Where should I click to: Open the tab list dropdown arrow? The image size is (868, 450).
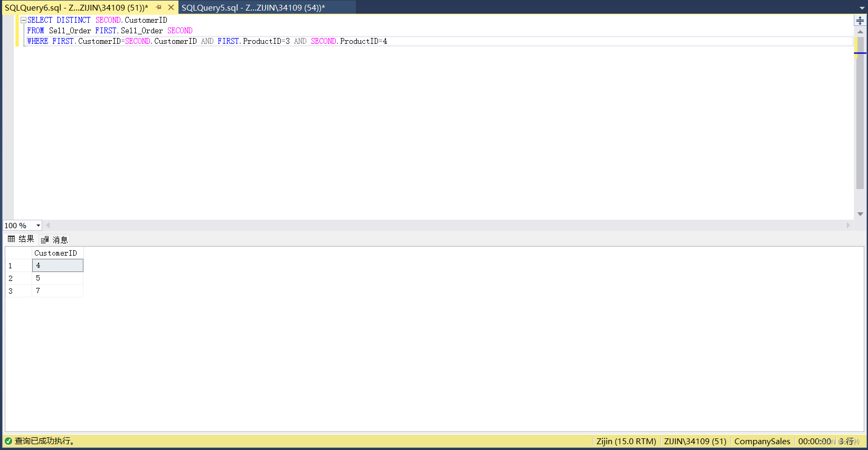tap(862, 8)
